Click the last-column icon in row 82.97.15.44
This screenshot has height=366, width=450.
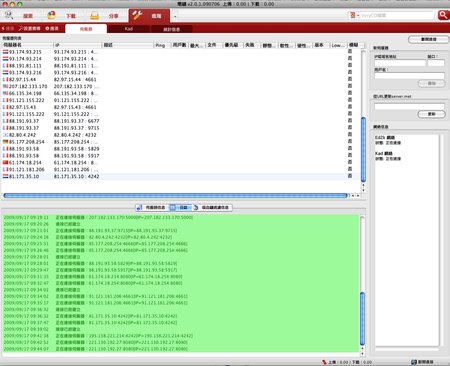(x=350, y=79)
